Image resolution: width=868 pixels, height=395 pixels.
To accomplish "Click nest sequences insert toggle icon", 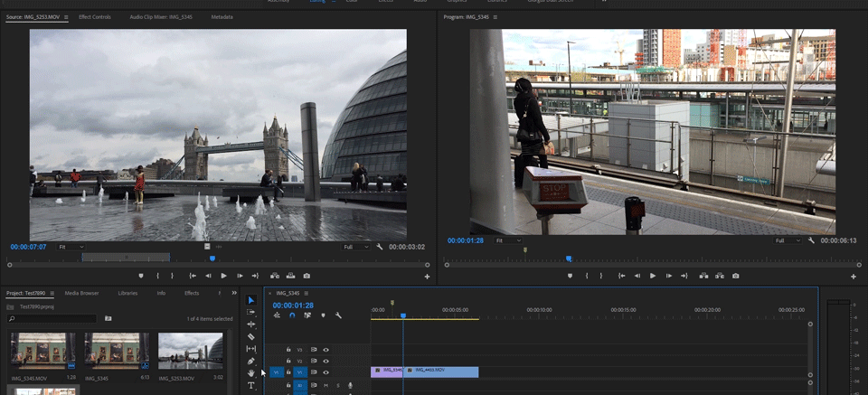I will pos(277,315).
